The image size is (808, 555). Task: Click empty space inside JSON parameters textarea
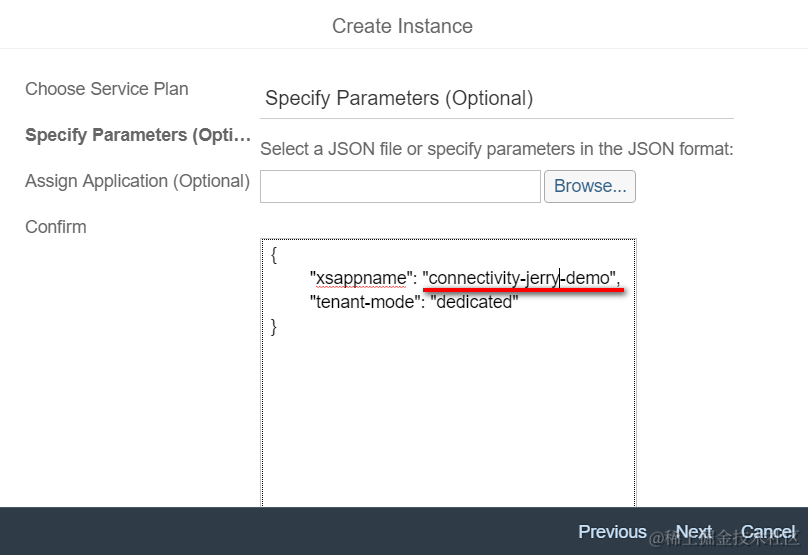(447, 420)
